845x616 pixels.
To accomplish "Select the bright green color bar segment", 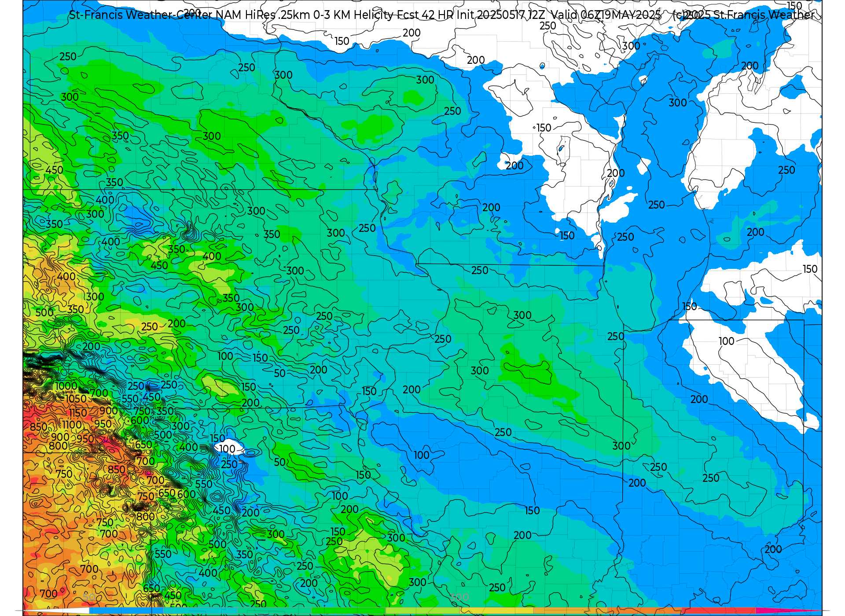I will [x=349, y=610].
